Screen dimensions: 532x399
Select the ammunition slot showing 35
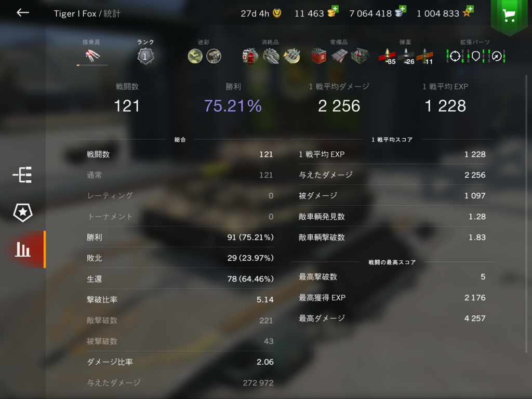coord(387,56)
